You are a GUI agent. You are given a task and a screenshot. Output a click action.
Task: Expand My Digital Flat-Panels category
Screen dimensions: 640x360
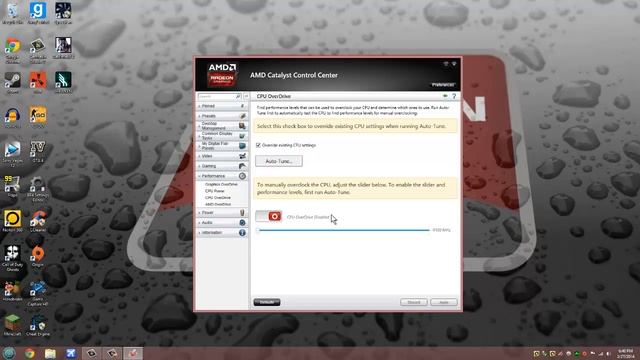[222, 146]
